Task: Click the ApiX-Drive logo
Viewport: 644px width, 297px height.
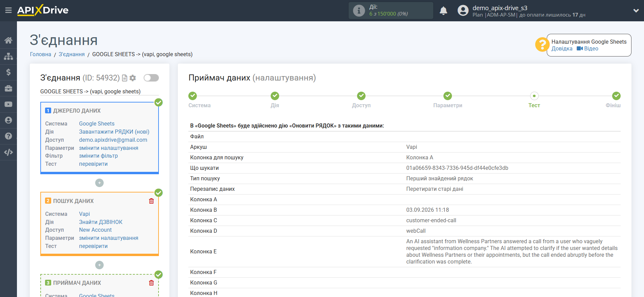Action: 43,10
